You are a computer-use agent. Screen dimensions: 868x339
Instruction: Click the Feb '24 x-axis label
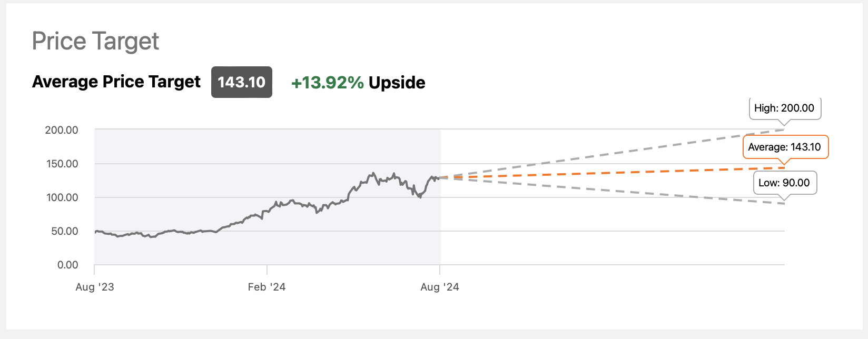[267, 287]
